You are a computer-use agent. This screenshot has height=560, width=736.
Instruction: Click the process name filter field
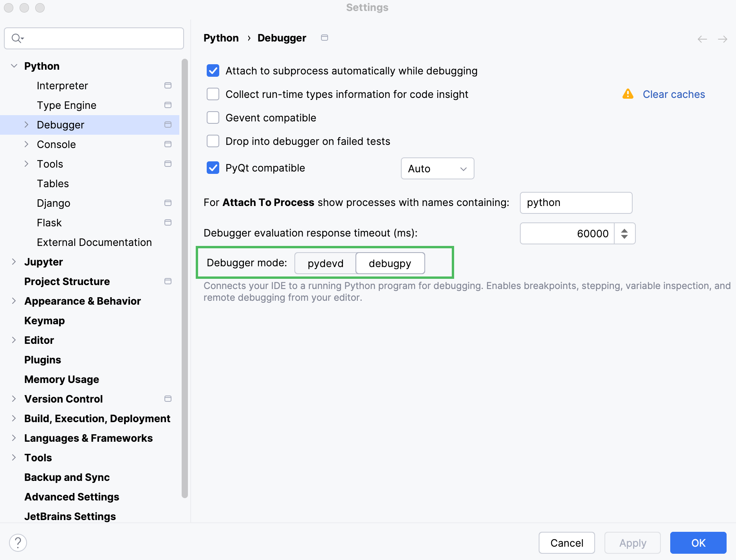click(x=575, y=203)
